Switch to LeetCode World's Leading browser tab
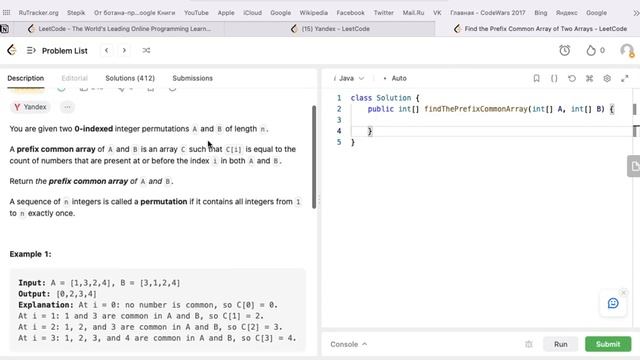This screenshot has height=360, width=640. [119, 29]
